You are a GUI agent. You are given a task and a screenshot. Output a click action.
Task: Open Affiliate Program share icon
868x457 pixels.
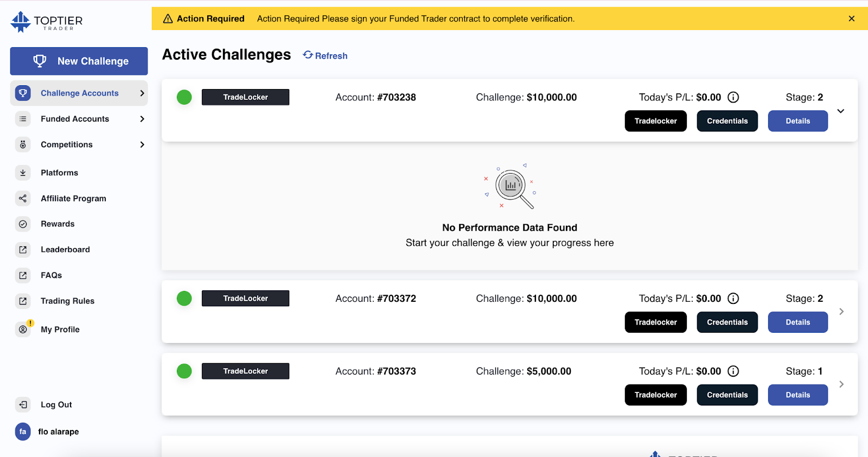point(23,199)
